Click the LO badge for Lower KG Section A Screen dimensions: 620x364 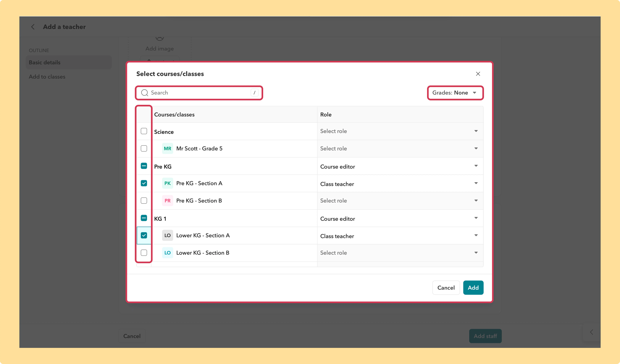[x=167, y=235]
